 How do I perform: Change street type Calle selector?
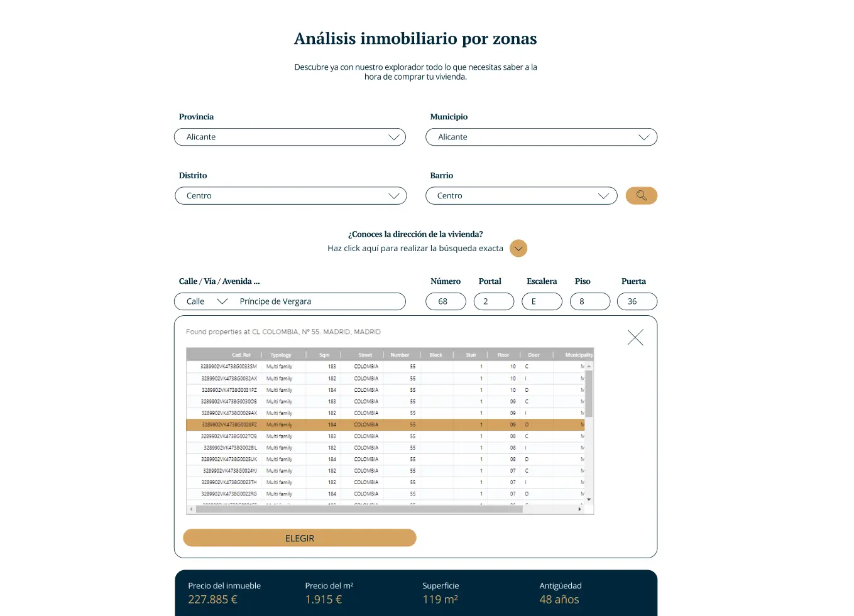click(x=206, y=302)
